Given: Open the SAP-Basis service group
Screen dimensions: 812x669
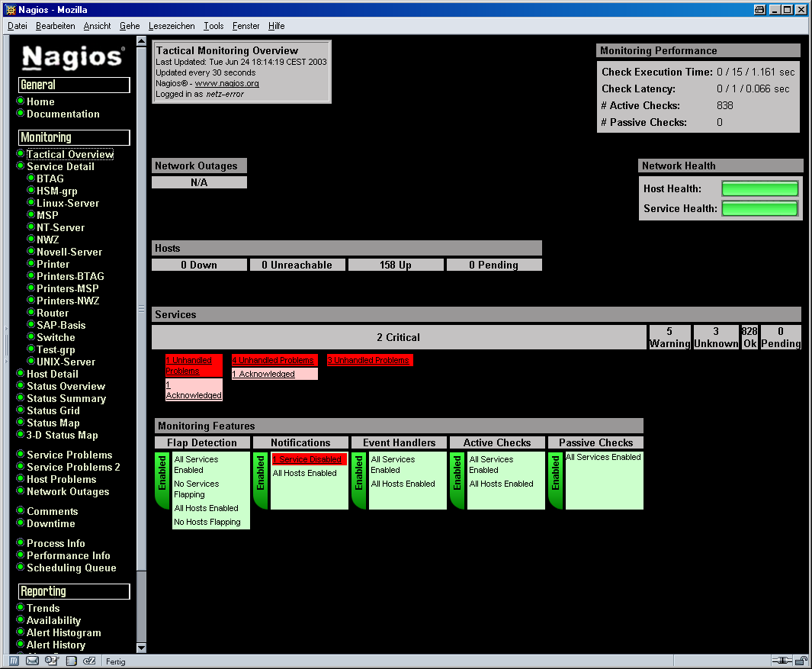Looking at the screenshot, I should pyautogui.click(x=61, y=325).
